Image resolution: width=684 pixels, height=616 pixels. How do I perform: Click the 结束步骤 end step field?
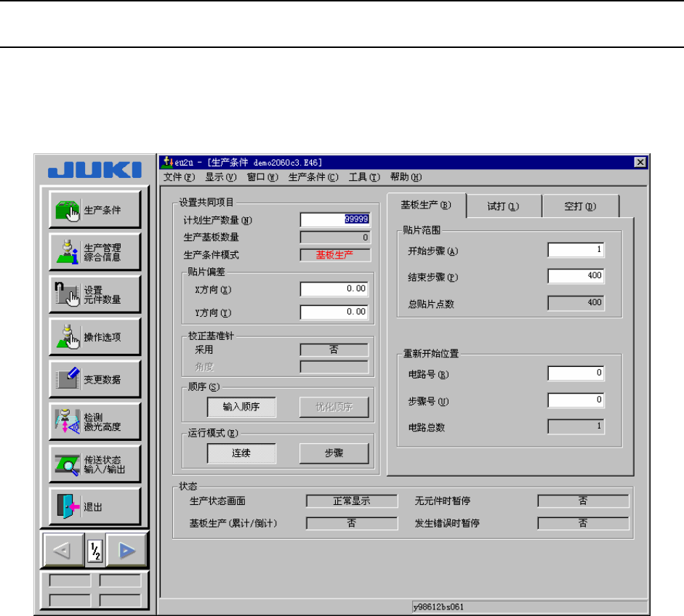576,275
